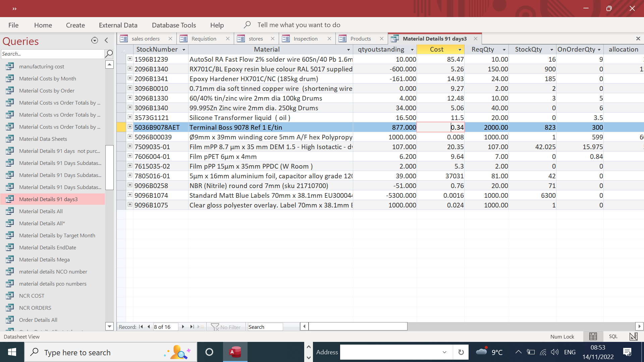Collapse the Queries navigation pane shutter

[106, 41]
